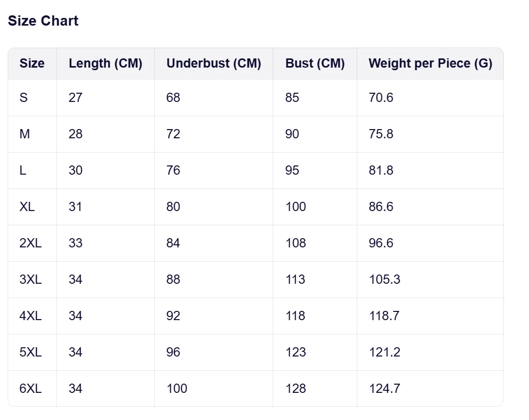Image resolution: width=529 pixels, height=420 pixels.
Task: Click the 105.3 weight cell
Action: pyautogui.click(x=384, y=280)
